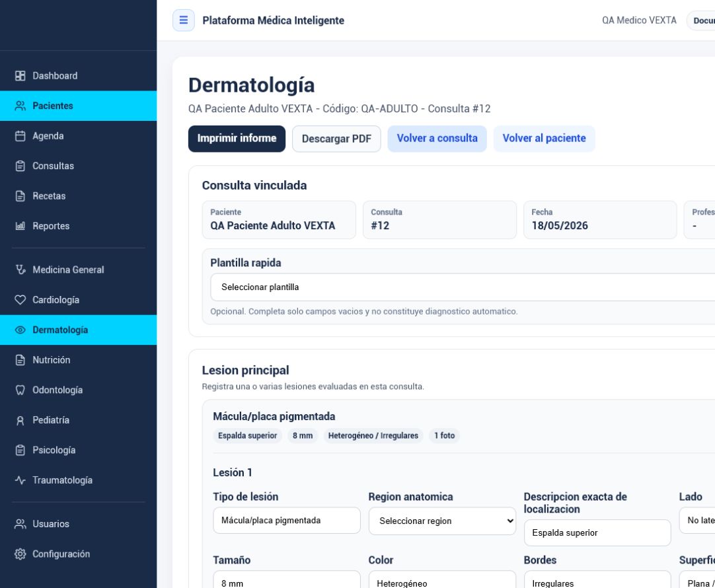Click the Recetas document icon
The image size is (715, 588).
click(x=20, y=196)
